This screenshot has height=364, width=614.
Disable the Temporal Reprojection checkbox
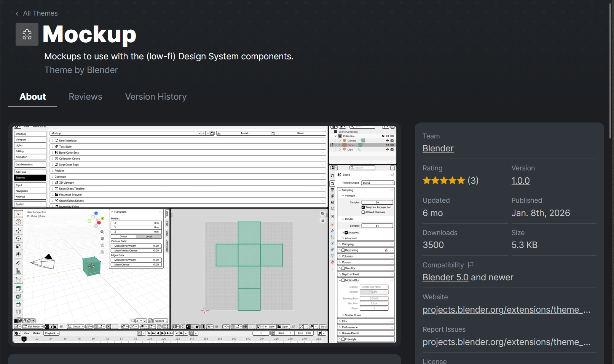click(x=363, y=207)
